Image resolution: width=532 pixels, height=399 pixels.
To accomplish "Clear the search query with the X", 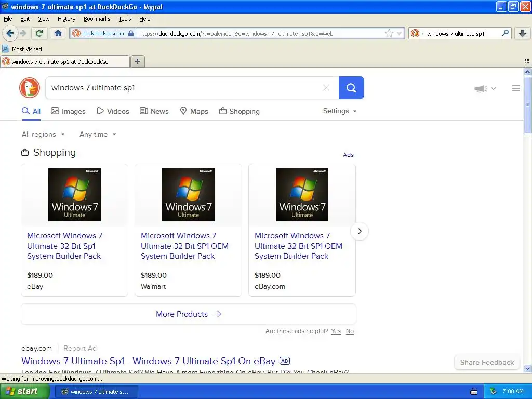I will pyautogui.click(x=326, y=88).
